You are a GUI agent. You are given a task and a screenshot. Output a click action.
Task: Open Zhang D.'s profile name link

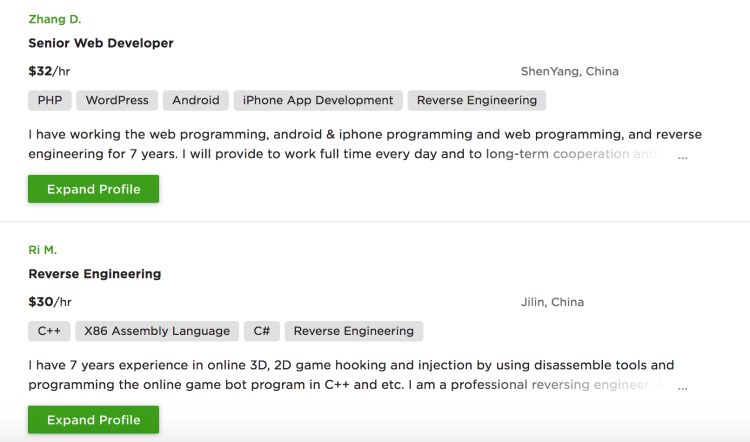pyautogui.click(x=55, y=19)
